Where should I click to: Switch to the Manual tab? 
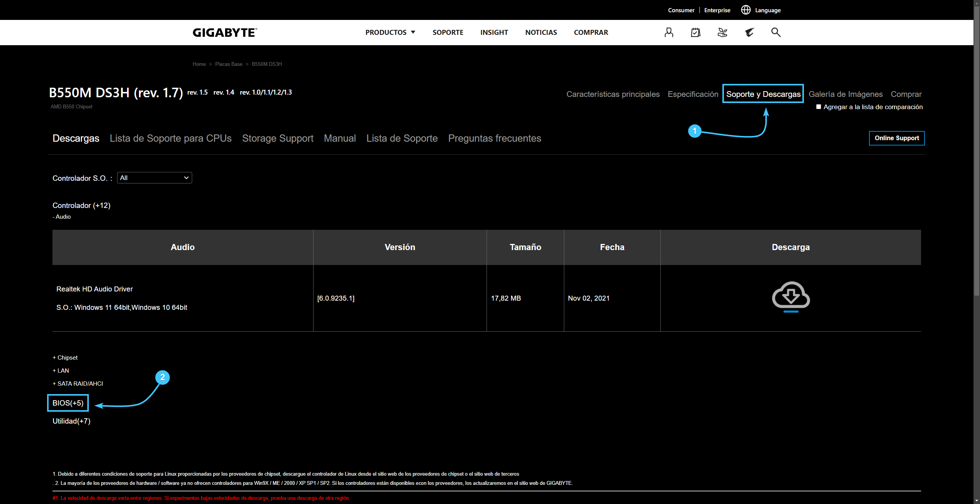coord(340,138)
